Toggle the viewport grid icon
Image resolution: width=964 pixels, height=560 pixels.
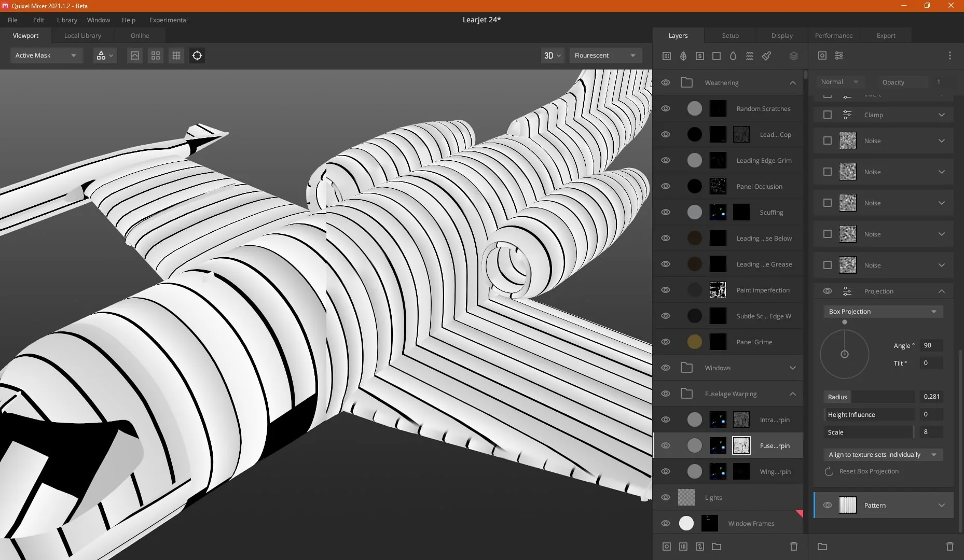pyautogui.click(x=176, y=55)
